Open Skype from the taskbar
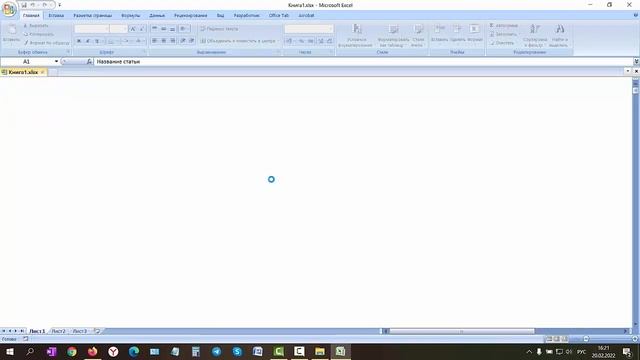This screenshot has width=640, height=360. tap(237, 351)
